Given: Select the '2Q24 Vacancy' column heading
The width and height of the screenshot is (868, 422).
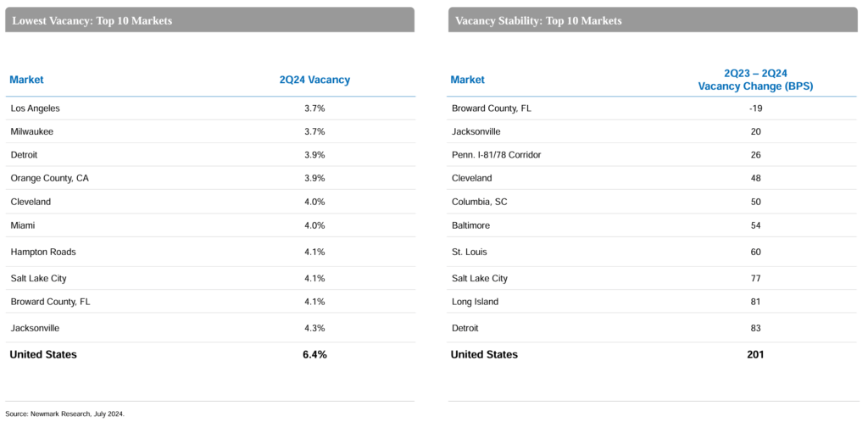Looking at the screenshot, I should pyautogui.click(x=314, y=80).
